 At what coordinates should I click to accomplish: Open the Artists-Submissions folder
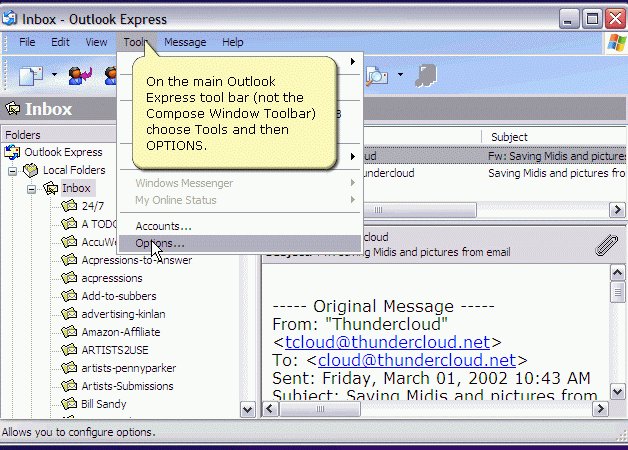tap(127, 386)
